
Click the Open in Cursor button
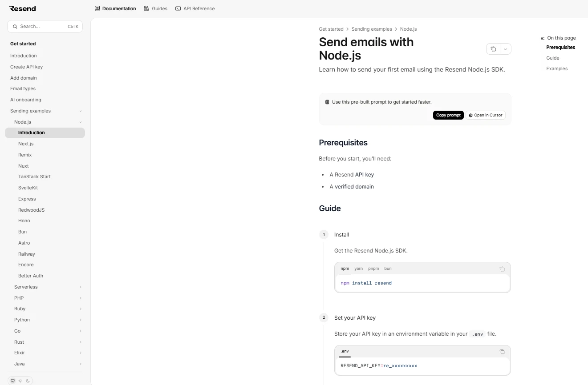(x=486, y=115)
